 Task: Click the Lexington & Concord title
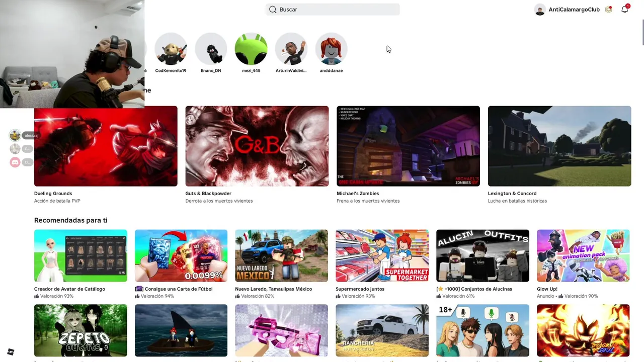click(x=512, y=194)
